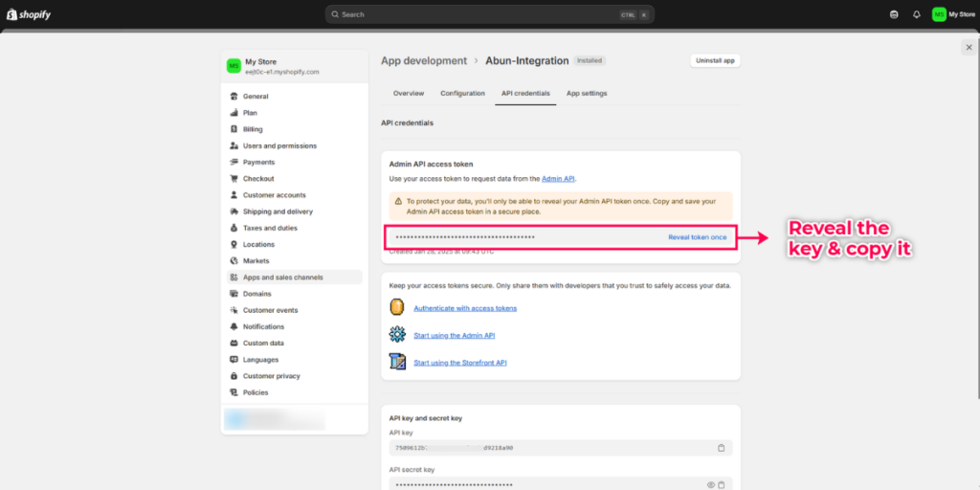Open Start using the Admin API link
The height and width of the screenshot is (490, 980).
(455, 336)
